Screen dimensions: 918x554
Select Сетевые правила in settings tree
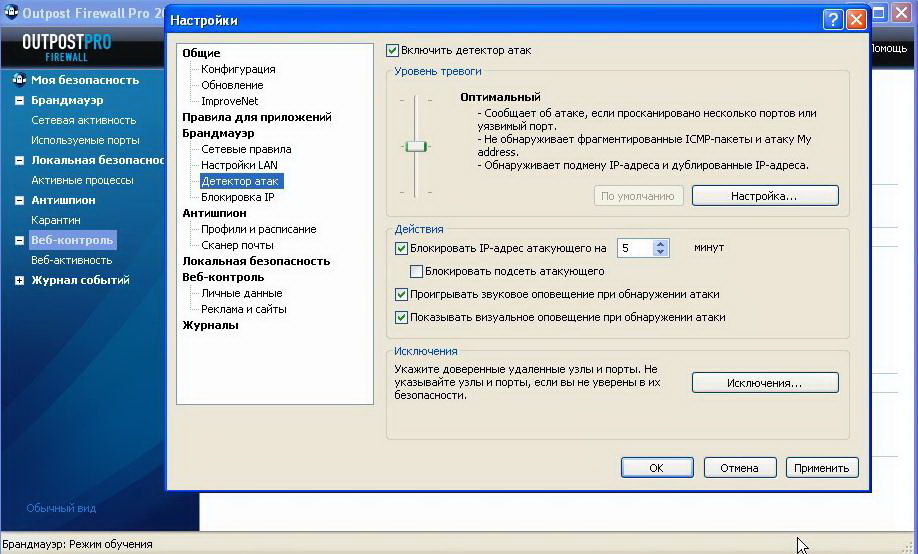246,149
